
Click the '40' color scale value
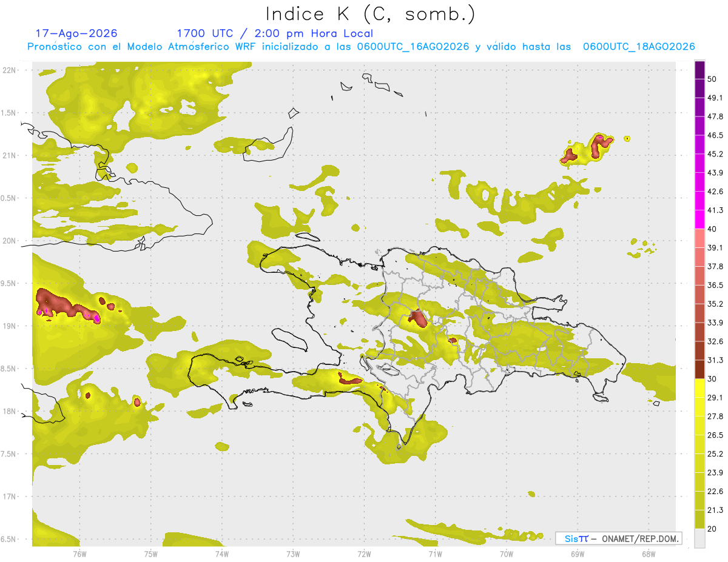[712, 229]
